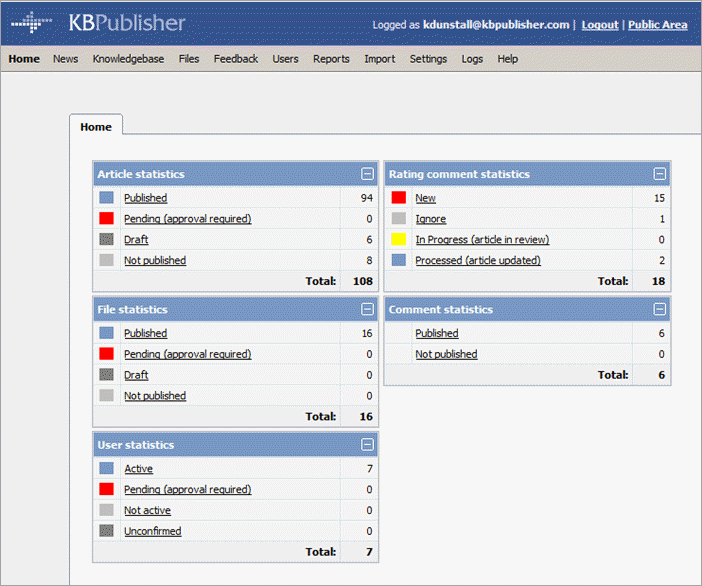Collapse the Rating comment statistics panel
Screen dimensions: 702x586
pos(659,174)
